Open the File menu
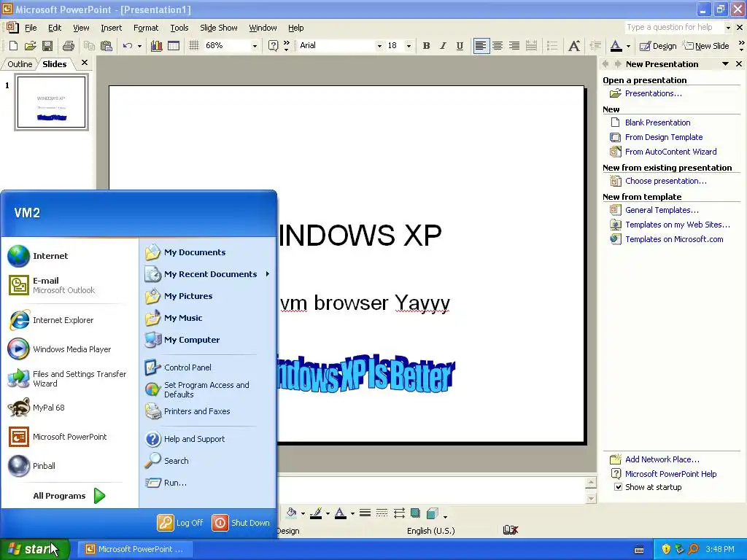Image resolution: width=747 pixels, height=560 pixels. [31, 28]
